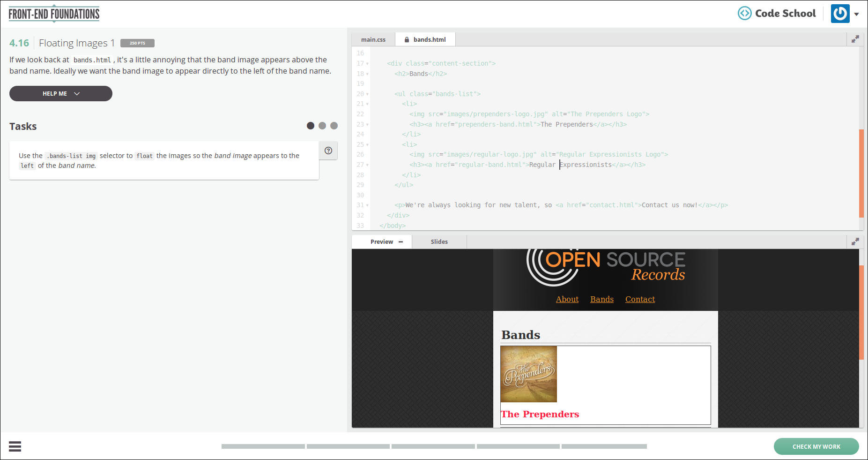The image size is (868, 460).
Task: Follow the Contact link in preview
Action: (x=640, y=299)
